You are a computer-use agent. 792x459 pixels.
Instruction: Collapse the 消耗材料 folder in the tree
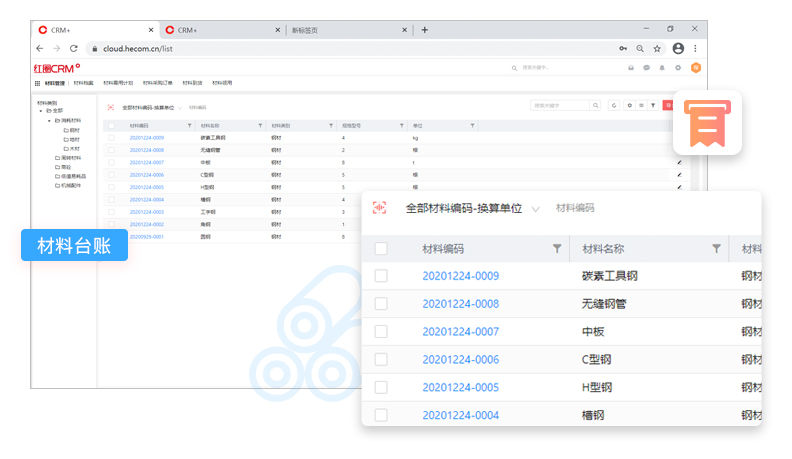click(x=49, y=120)
